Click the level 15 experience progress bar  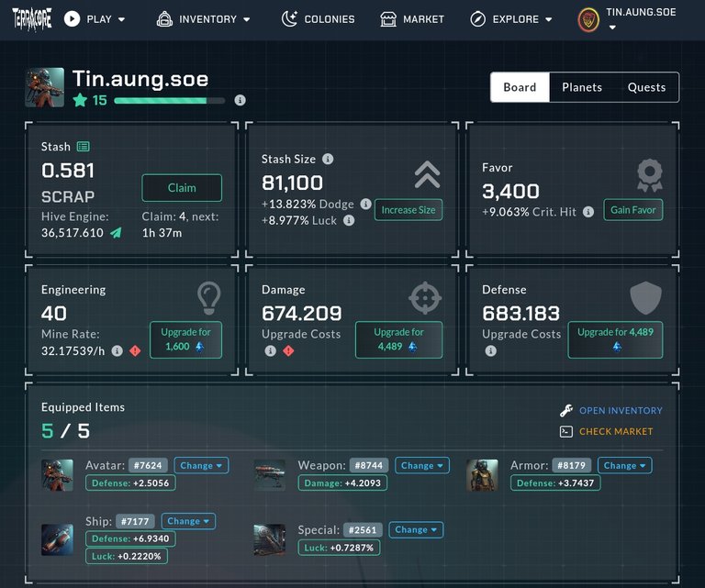pyautogui.click(x=170, y=101)
